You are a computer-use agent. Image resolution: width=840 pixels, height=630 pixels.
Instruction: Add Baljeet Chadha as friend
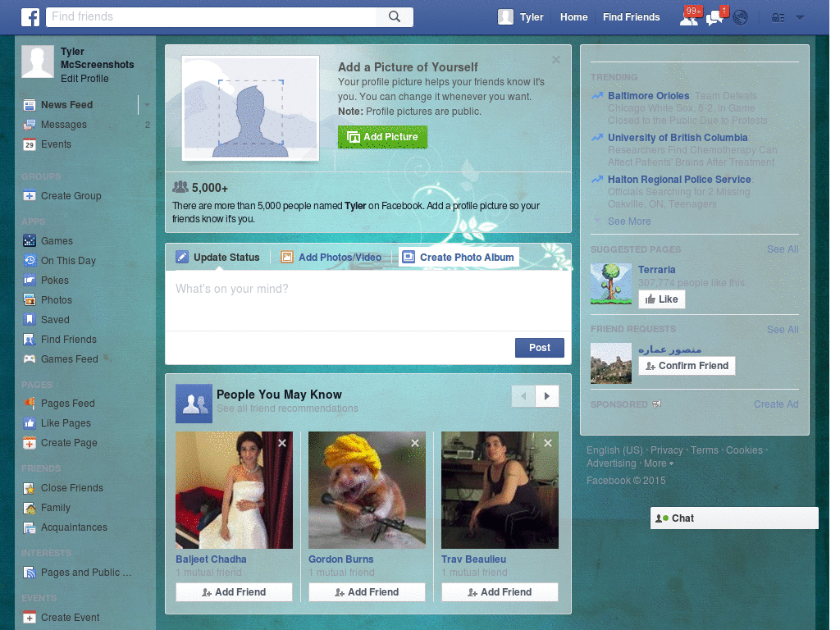pos(234,592)
